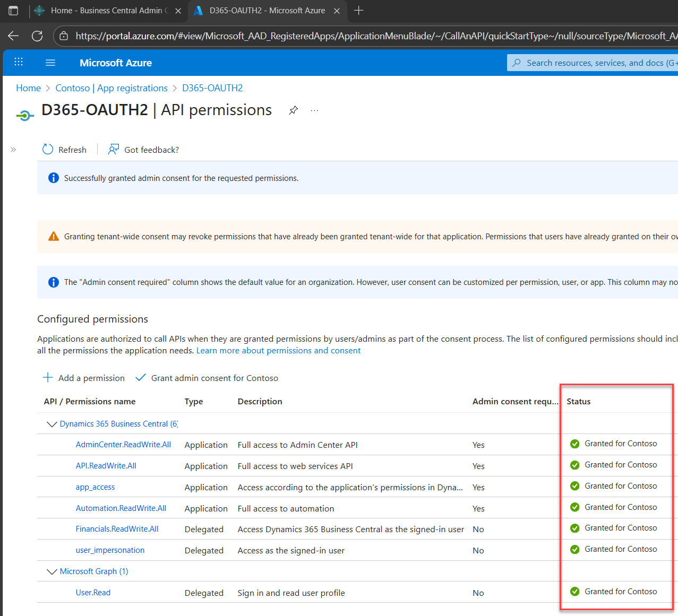Click the warning triangle icon
678x616 pixels.
(54, 237)
